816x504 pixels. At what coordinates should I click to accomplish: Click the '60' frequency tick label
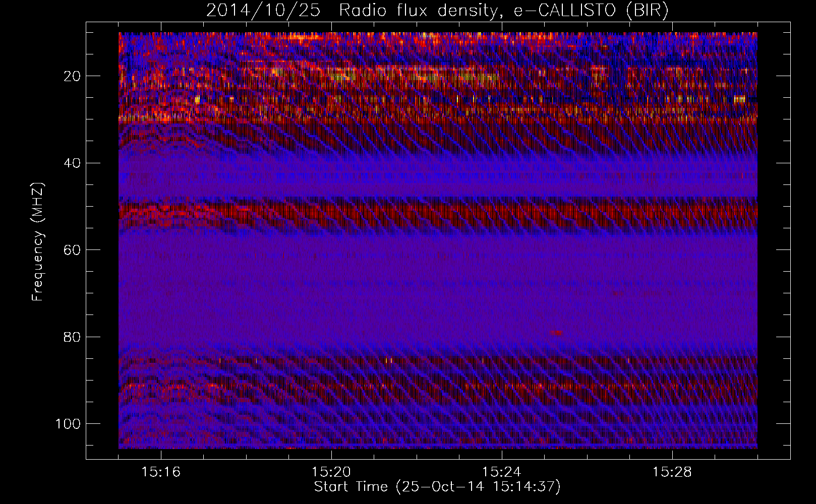click(73, 250)
